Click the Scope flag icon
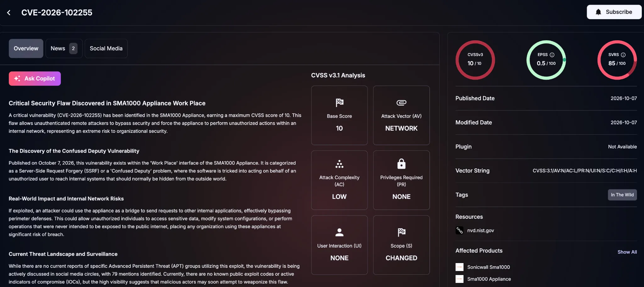 pyautogui.click(x=401, y=232)
